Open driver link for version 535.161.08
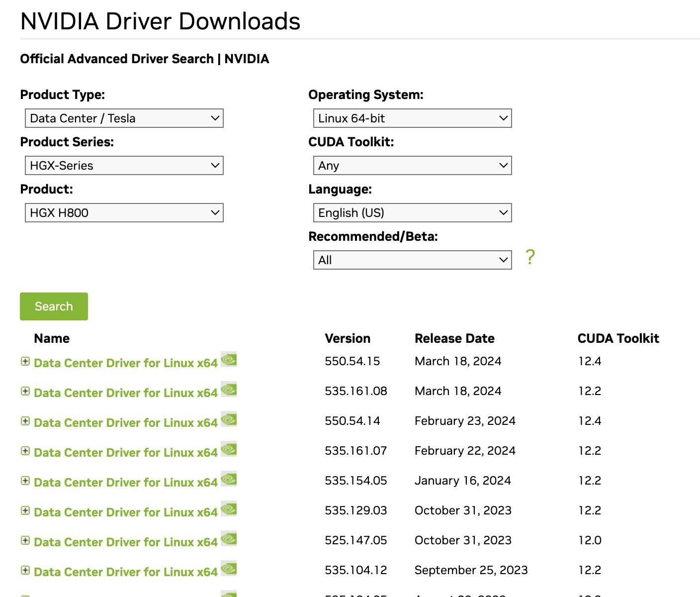 126,393
